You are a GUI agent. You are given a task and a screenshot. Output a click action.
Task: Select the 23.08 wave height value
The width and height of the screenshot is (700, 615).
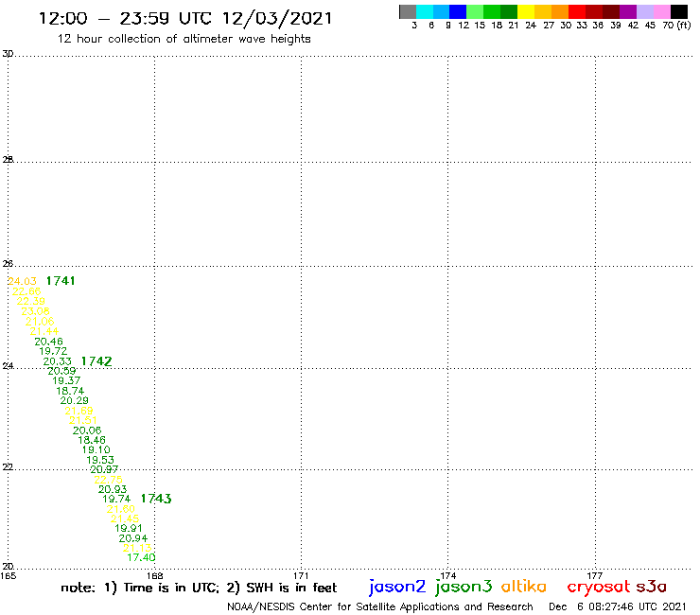coord(35,311)
